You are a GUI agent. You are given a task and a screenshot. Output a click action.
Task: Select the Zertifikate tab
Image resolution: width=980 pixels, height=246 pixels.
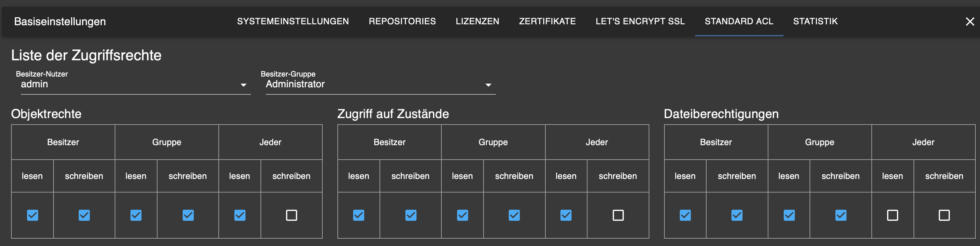click(547, 21)
